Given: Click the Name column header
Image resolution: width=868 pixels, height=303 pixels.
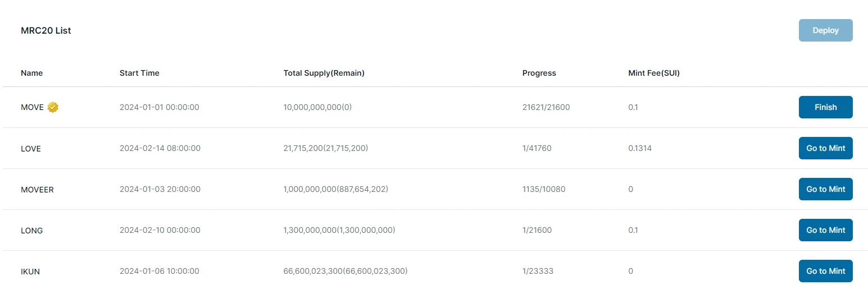Looking at the screenshot, I should [x=31, y=73].
